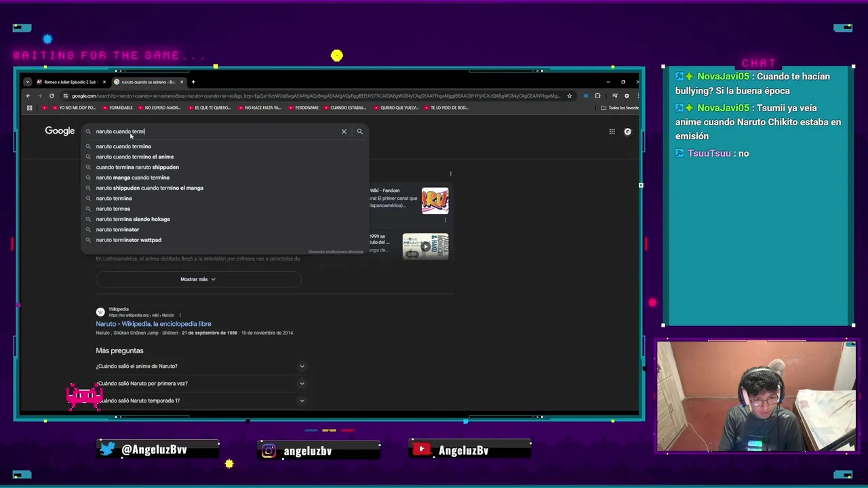The width and height of the screenshot is (868, 488).
Task: Close the Romeo x Juliet tab
Action: pos(104,82)
